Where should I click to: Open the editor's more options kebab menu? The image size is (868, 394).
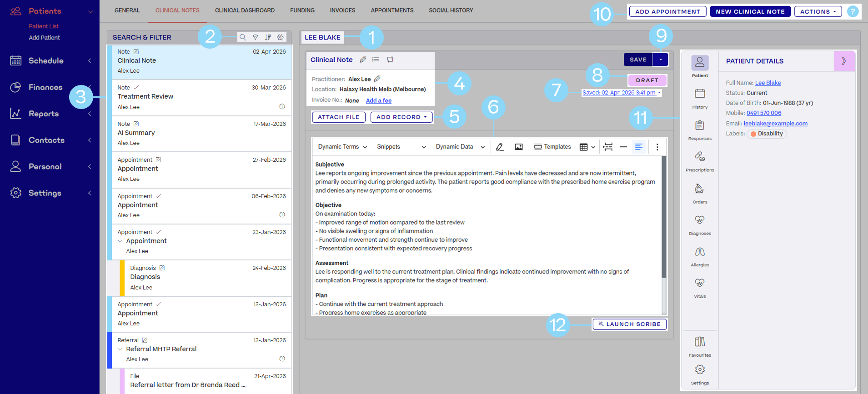click(657, 147)
